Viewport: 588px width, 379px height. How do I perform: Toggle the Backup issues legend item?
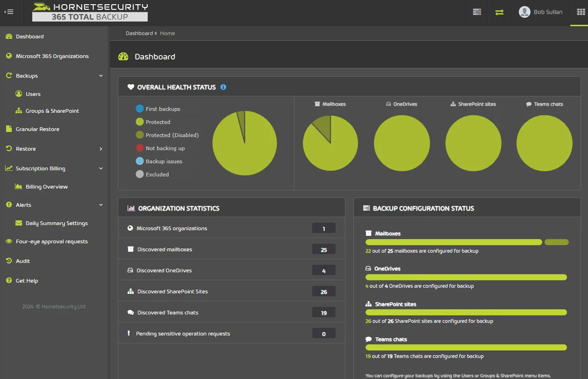click(x=159, y=161)
